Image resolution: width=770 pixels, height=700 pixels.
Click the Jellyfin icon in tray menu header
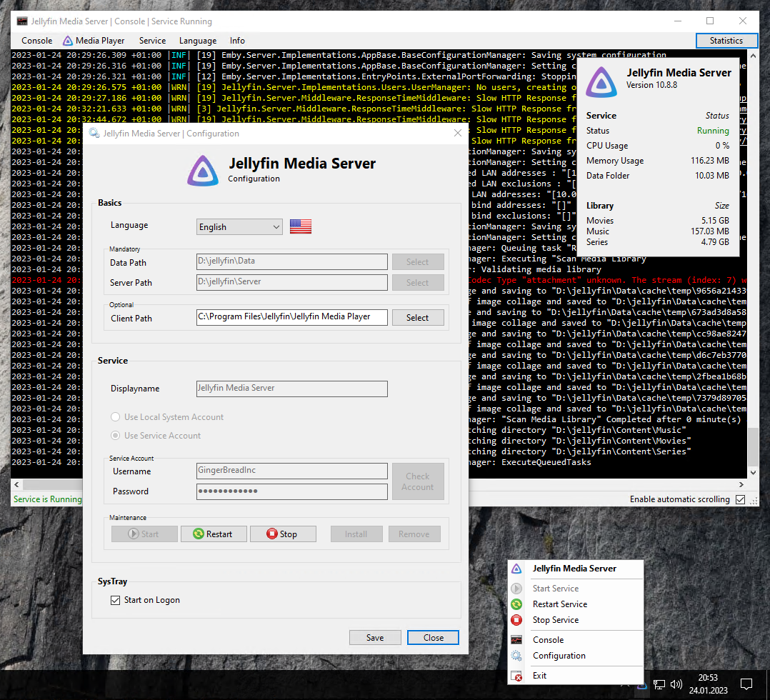pyautogui.click(x=516, y=569)
